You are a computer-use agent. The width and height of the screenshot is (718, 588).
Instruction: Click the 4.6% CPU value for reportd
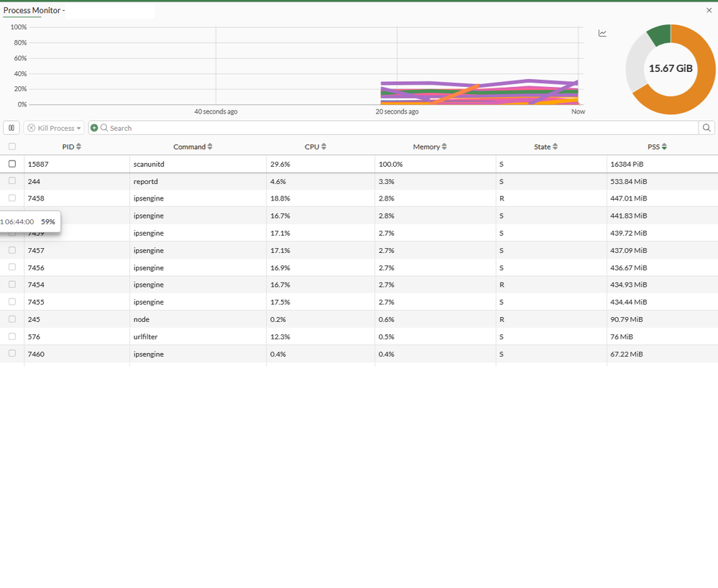click(x=278, y=181)
